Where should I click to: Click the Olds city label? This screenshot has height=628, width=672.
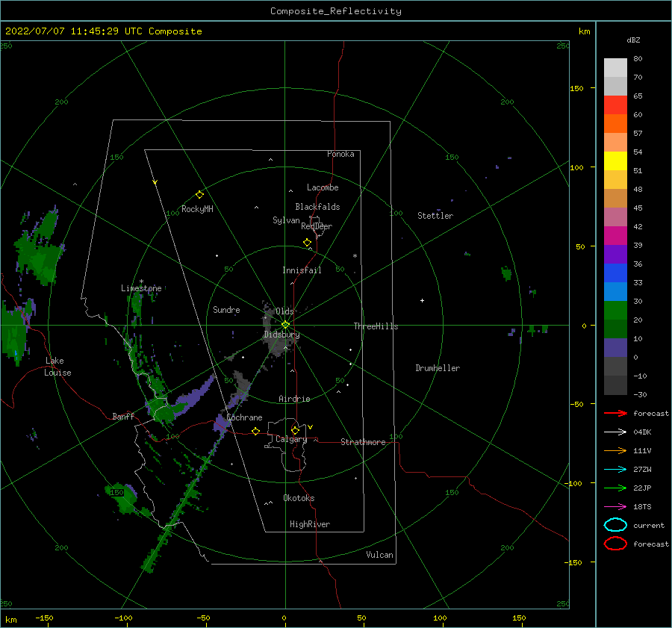(x=284, y=311)
